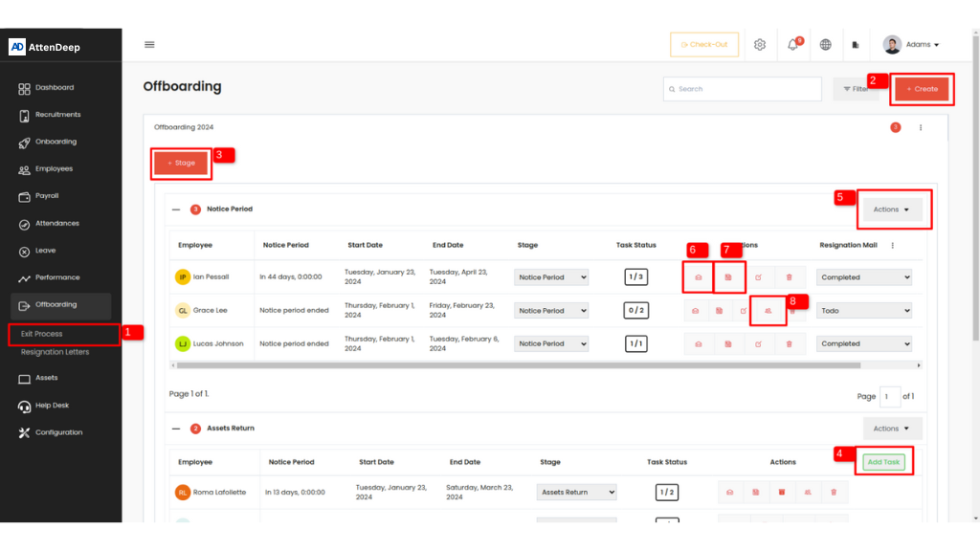Go to Payroll in the sidebar

click(x=47, y=196)
